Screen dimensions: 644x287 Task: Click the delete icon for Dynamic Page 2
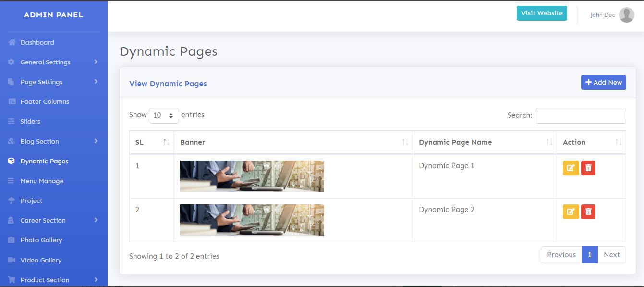tap(588, 212)
